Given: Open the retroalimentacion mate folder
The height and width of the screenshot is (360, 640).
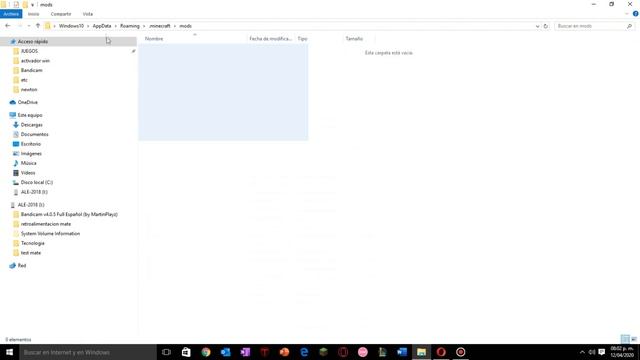Looking at the screenshot, I should coord(46,224).
